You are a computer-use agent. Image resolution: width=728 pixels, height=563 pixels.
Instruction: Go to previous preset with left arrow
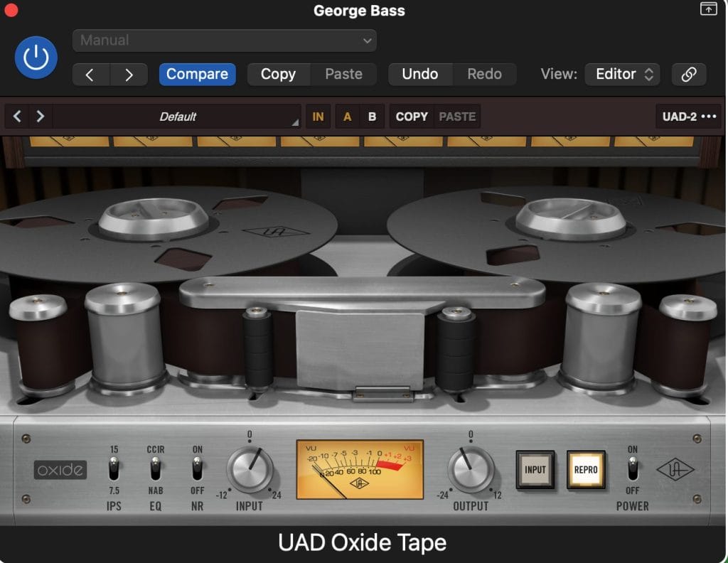coord(90,74)
